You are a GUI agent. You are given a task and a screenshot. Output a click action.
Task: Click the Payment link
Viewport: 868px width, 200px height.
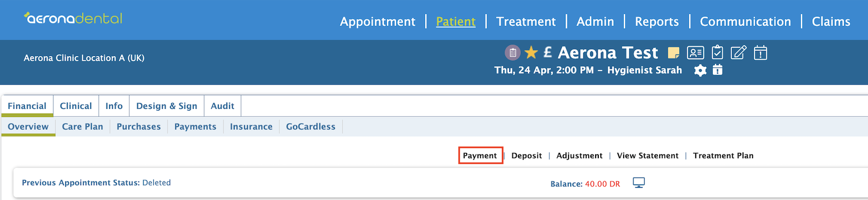(x=480, y=156)
